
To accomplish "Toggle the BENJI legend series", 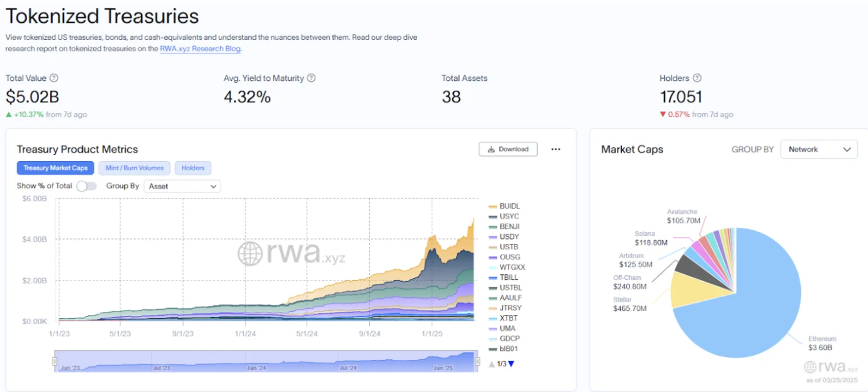I will (x=504, y=227).
